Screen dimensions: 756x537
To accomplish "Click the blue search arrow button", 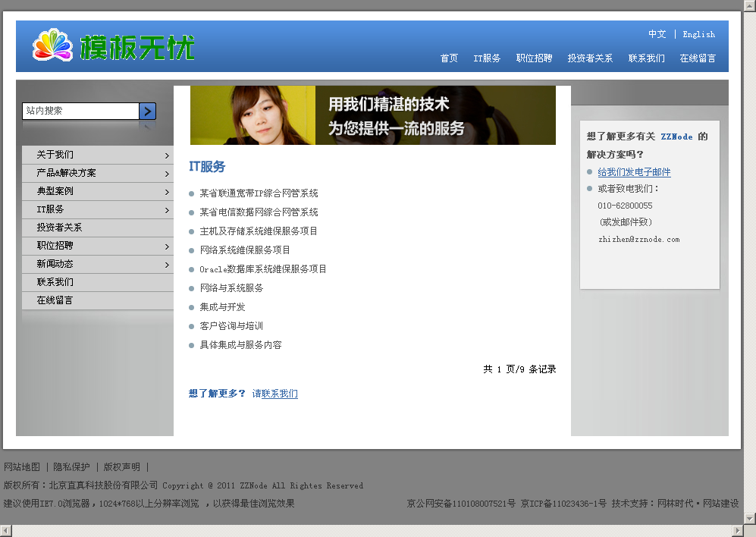I will 148,111.
